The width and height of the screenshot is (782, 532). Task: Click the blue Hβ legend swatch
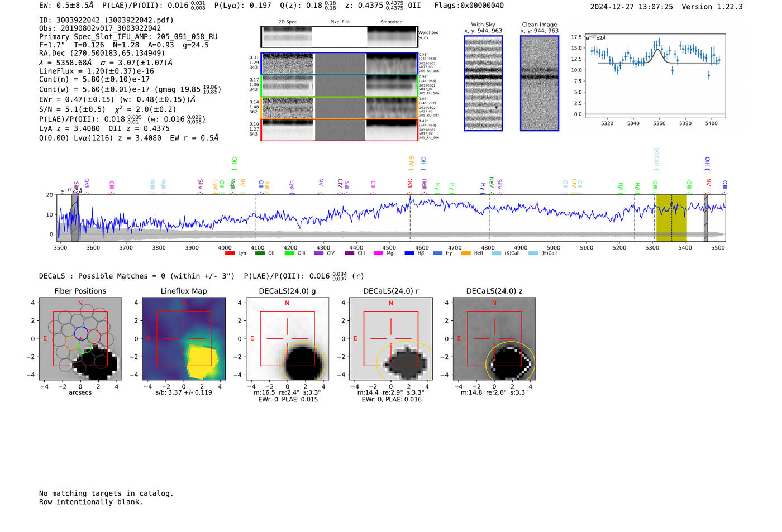coord(409,253)
